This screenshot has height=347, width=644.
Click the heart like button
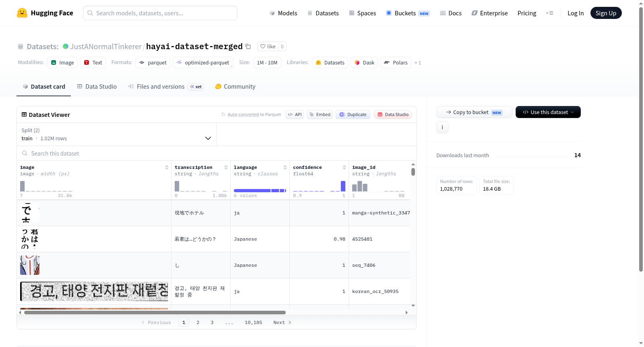coord(268,46)
